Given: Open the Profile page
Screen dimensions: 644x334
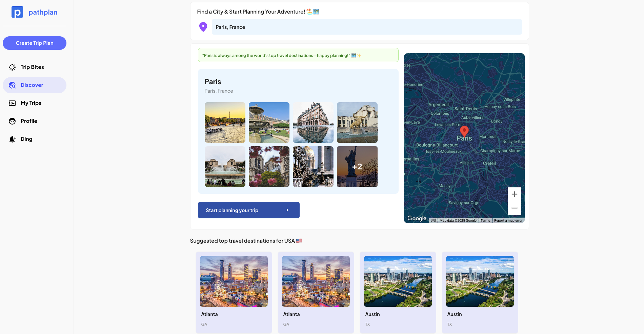Looking at the screenshot, I should [35, 121].
